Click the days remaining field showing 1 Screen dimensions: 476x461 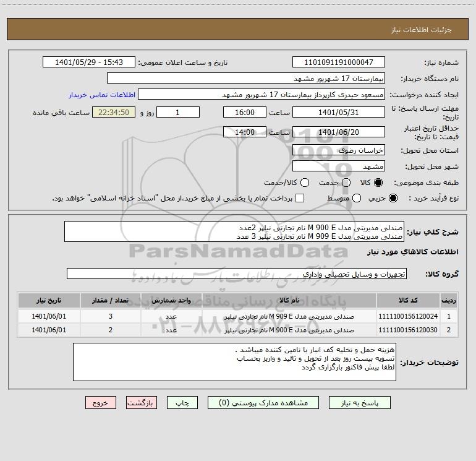click(x=178, y=112)
